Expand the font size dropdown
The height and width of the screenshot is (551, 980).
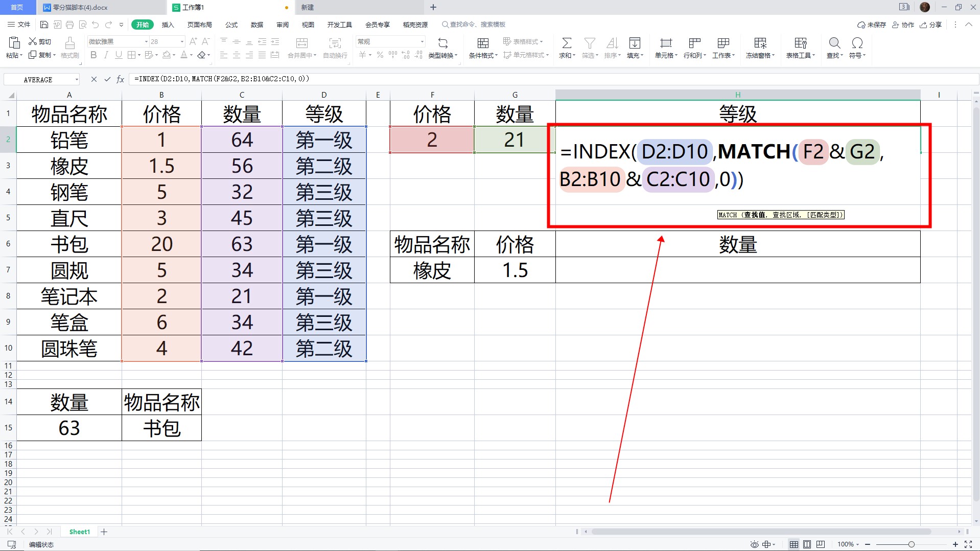pyautogui.click(x=182, y=41)
